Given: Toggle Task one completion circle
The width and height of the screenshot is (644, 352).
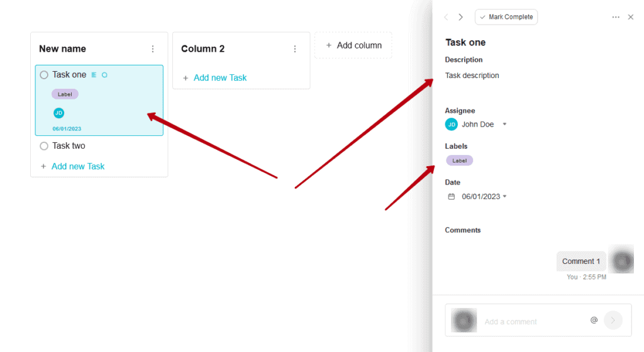Looking at the screenshot, I should coord(44,75).
